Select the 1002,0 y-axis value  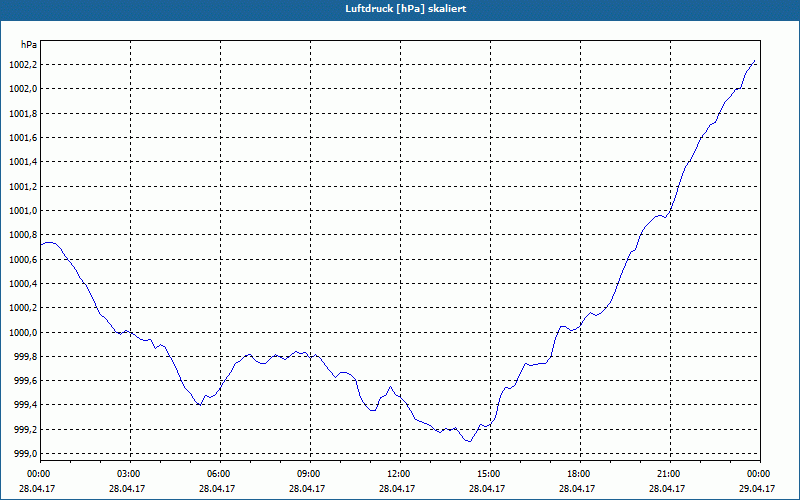pos(23,89)
